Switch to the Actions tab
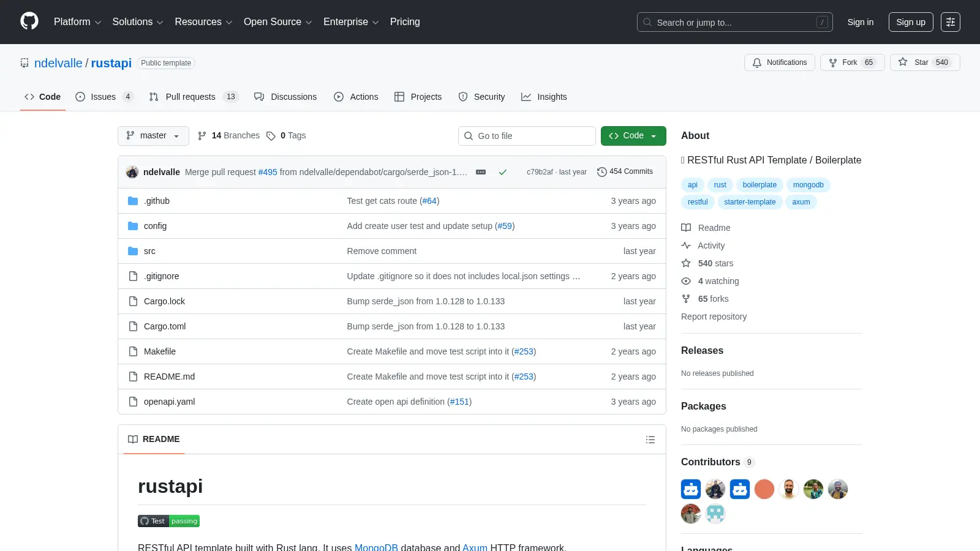This screenshot has width=980, height=551. 356,97
